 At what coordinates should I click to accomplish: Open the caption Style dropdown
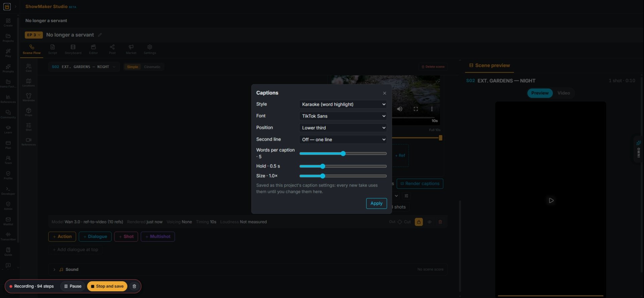tap(343, 104)
